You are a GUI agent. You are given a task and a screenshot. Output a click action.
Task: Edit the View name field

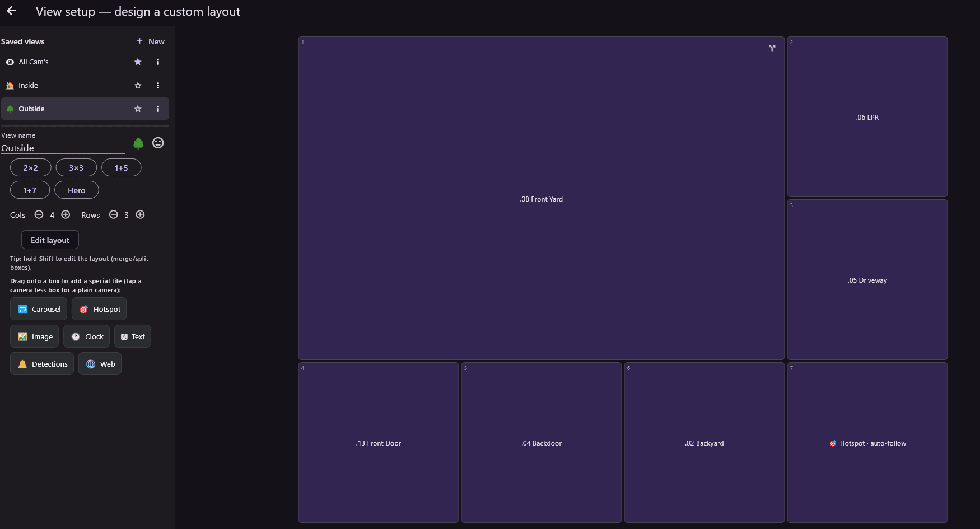[63, 148]
